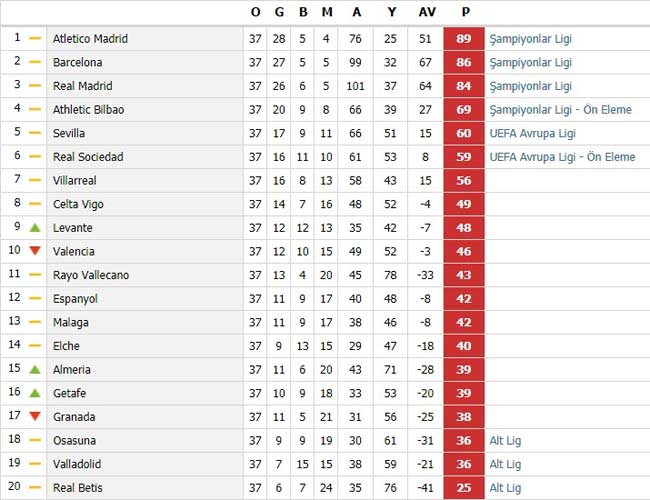This screenshot has width=650, height=500.
Task: Click the yellow dash icon beside Real Betis
Action: point(35,487)
